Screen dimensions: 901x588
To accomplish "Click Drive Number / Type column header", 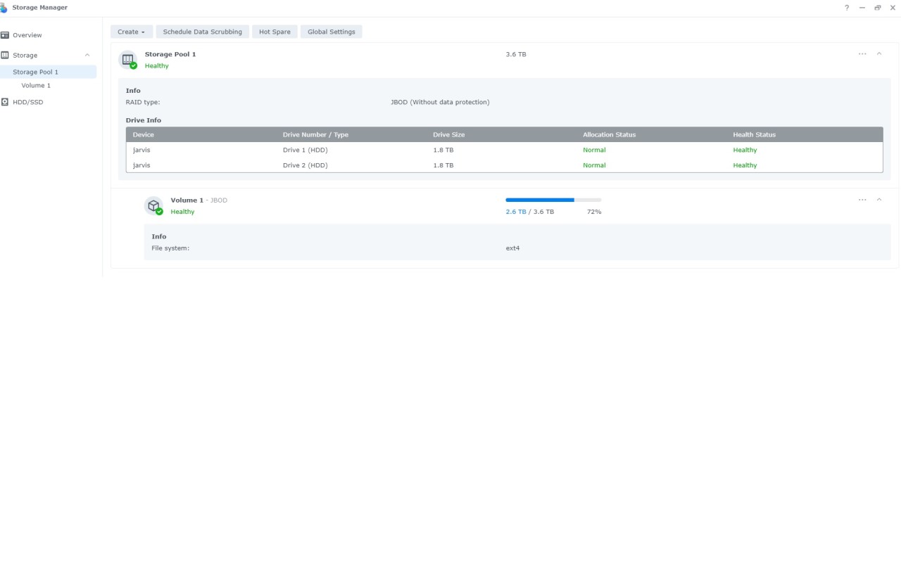I will click(x=315, y=134).
